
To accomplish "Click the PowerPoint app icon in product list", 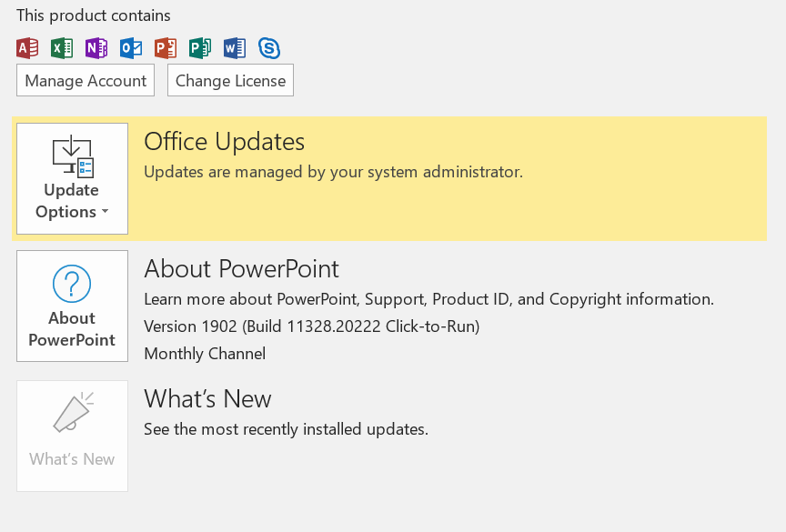I will click(x=166, y=48).
